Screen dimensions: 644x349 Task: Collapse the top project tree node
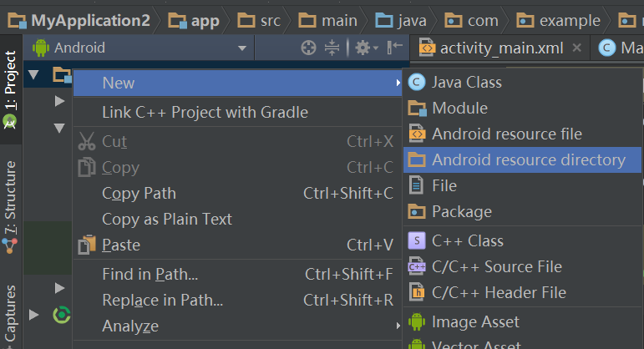[33, 75]
